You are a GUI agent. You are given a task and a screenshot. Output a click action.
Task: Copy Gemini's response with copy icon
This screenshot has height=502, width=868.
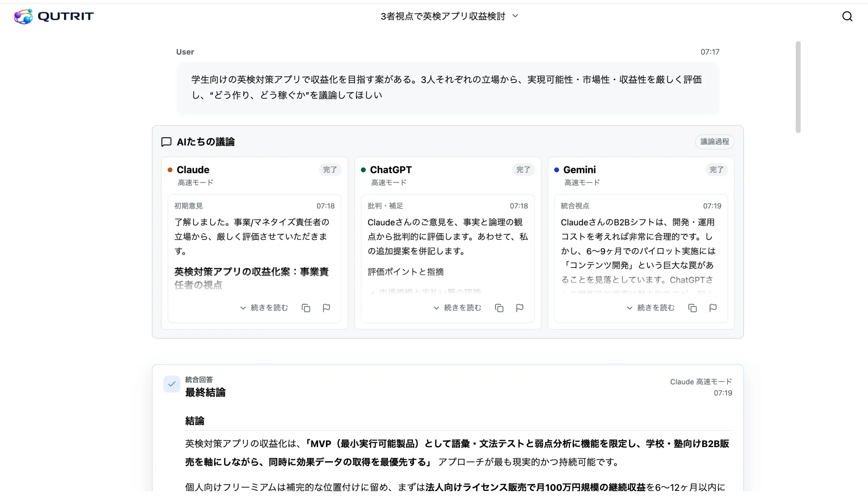692,308
